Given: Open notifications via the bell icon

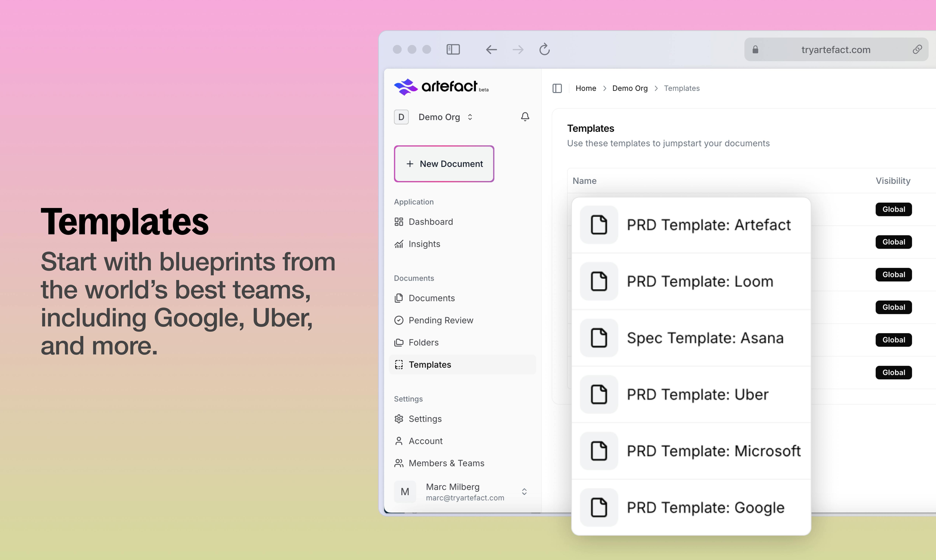Looking at the screenshot, I should [525, 117].
